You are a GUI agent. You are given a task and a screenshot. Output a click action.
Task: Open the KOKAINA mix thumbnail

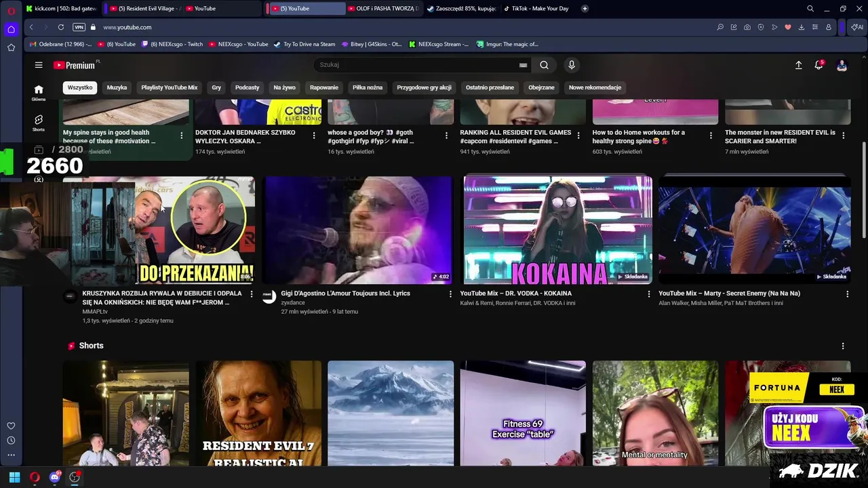coord(557,230)
